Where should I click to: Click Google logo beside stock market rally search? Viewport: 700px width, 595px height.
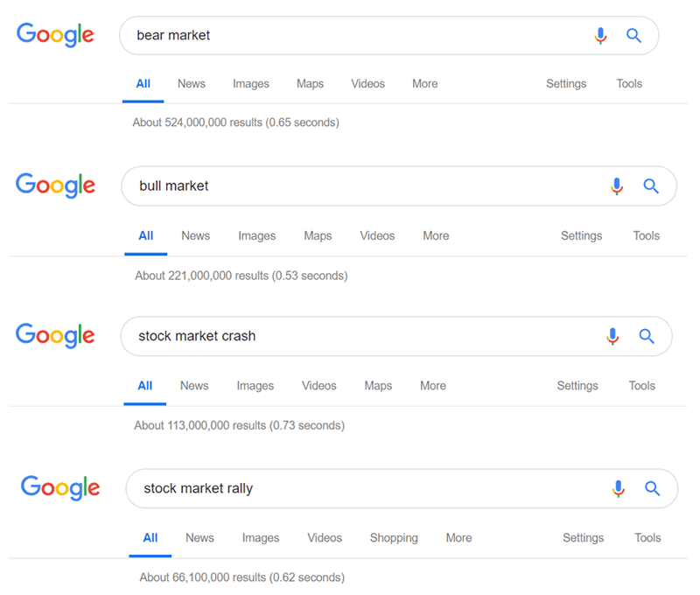point(60,487)
